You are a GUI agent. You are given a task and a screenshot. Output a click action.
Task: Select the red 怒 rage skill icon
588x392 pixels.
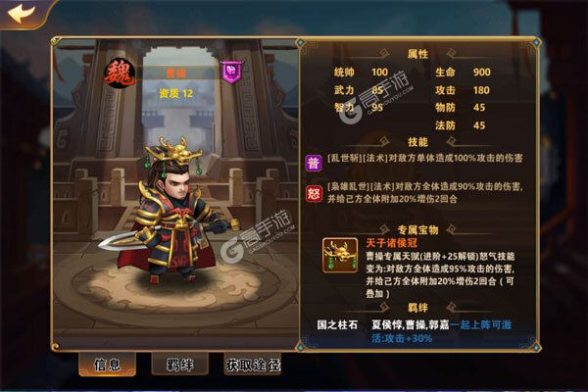314,194
